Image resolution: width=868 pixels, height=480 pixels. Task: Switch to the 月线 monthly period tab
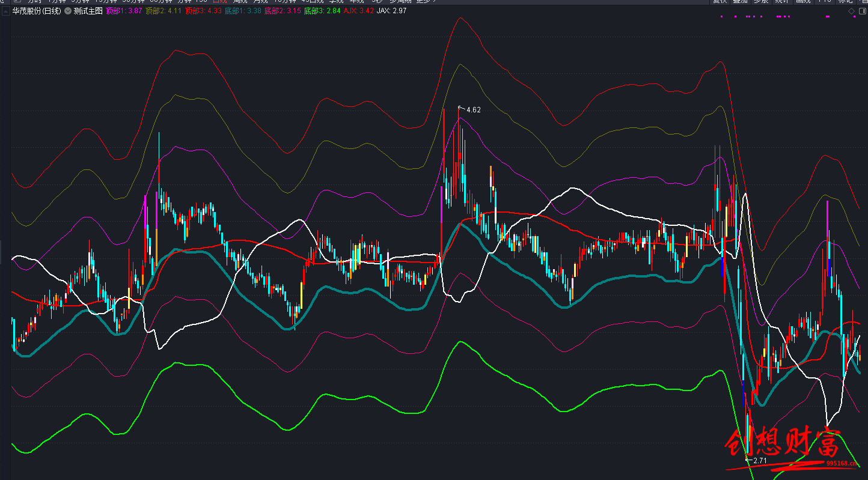click(261, 2)
